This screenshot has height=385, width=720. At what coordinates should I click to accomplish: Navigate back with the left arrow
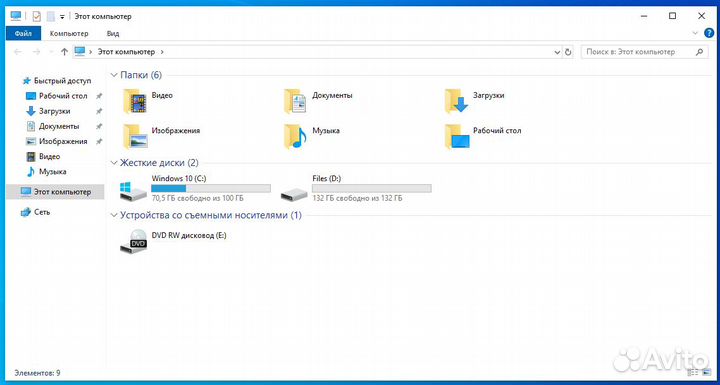[18, 52]
